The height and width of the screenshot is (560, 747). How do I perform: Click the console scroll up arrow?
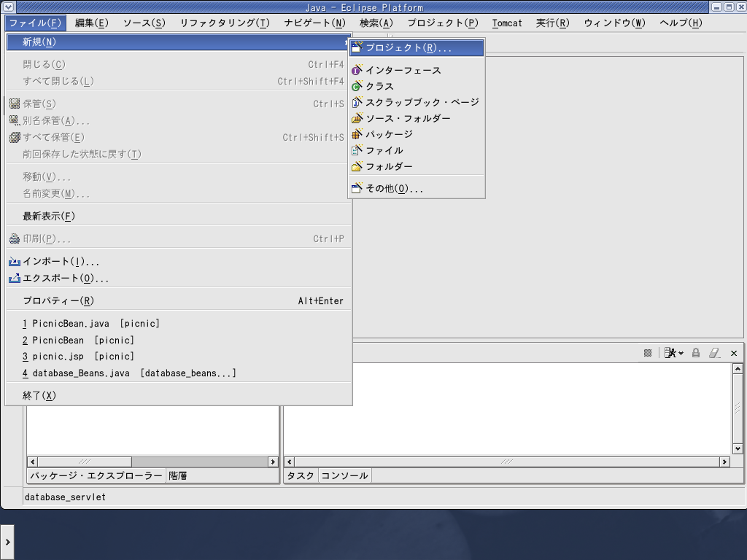tap(738, 368)
